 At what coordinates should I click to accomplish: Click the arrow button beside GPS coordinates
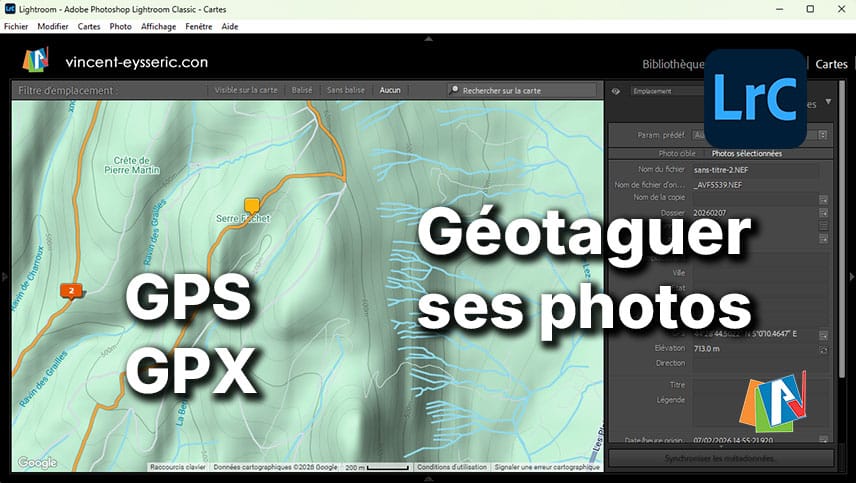pyautogui.click(x=824, y=335)
